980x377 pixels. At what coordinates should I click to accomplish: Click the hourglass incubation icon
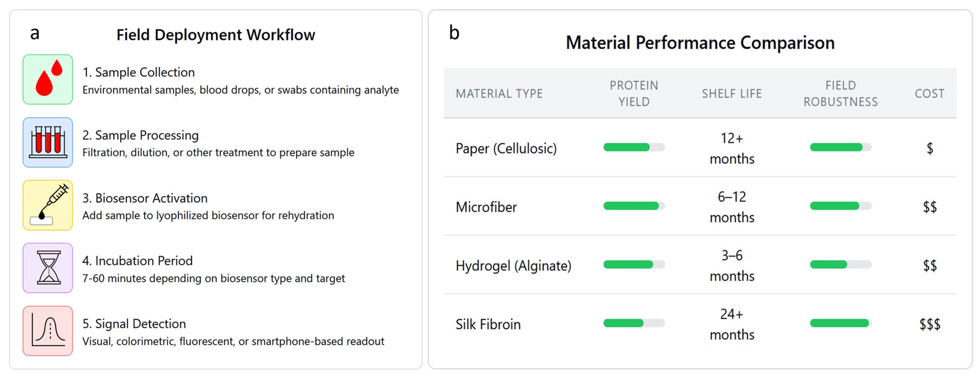click(48, 268)
